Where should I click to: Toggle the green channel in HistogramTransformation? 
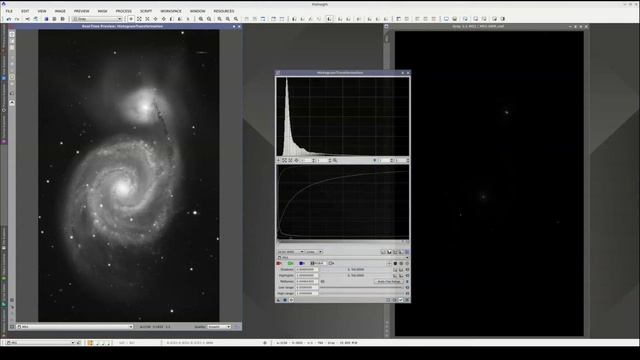[x=291, y=263]
